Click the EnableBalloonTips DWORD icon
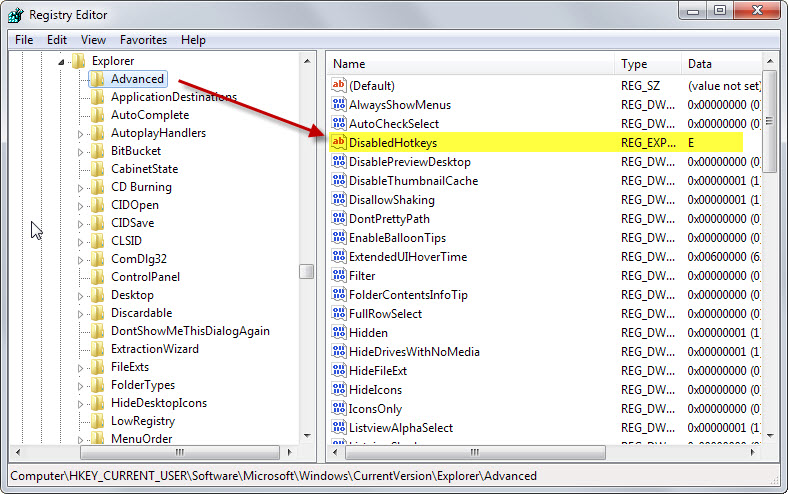 (x=339, y=237)
